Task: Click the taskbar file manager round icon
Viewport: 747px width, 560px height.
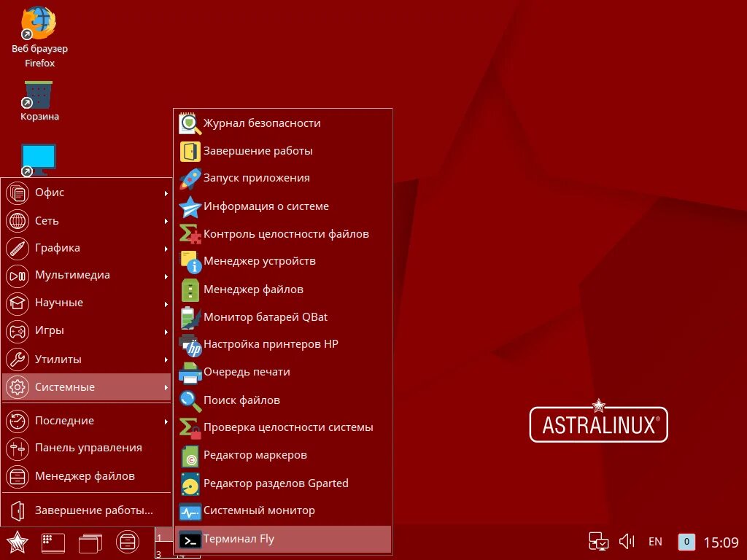Action: click(127, 542)
